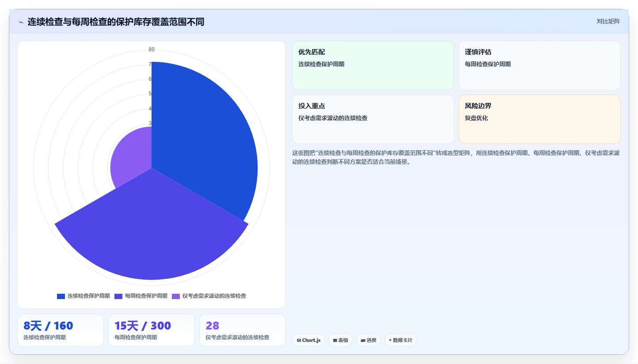Toggle the 仅考虑需求波动的连续检查 legend swatch
The image size is (638, 364).
[x=176, y=296]
